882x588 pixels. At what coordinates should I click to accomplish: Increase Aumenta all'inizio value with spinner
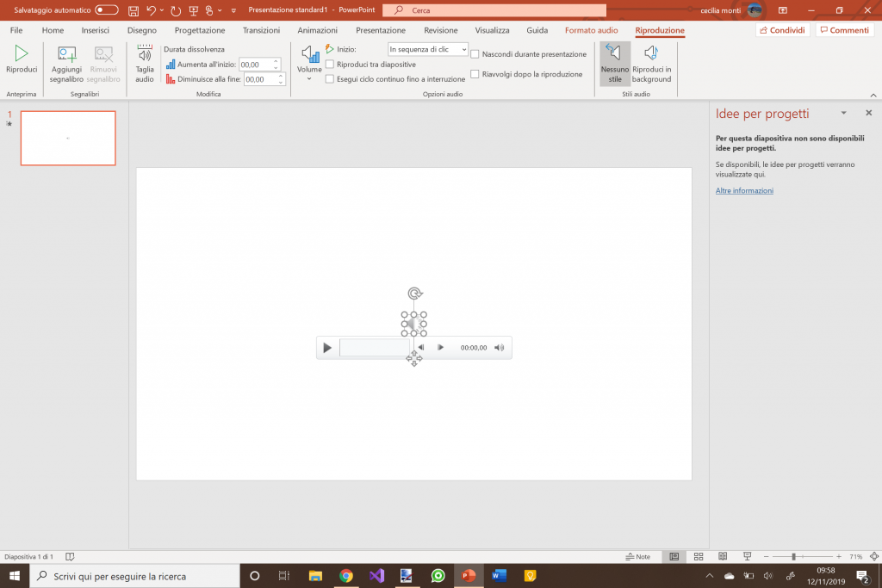point(276,61)
